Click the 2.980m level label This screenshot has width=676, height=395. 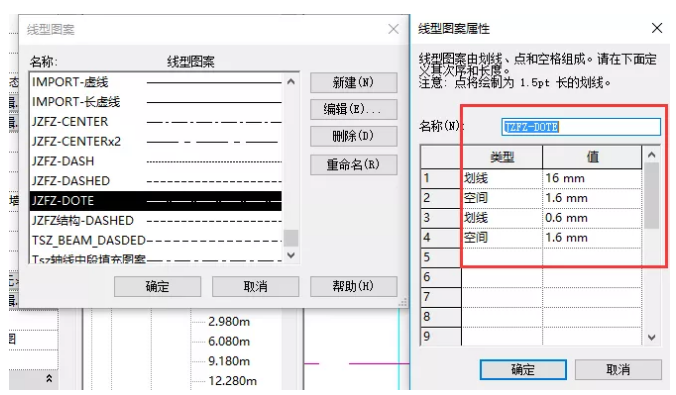pyautogui.click(x=229, y=322)
